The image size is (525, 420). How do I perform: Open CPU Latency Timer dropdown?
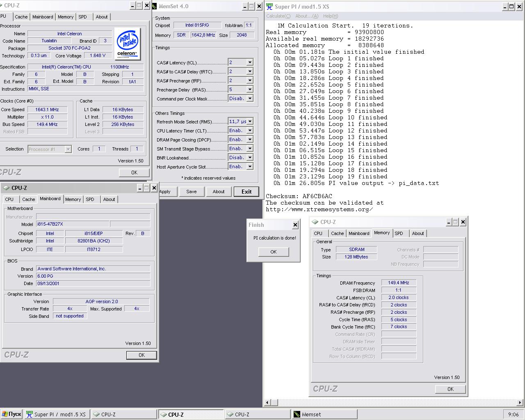pyautogui.click(x=250, y=130)
